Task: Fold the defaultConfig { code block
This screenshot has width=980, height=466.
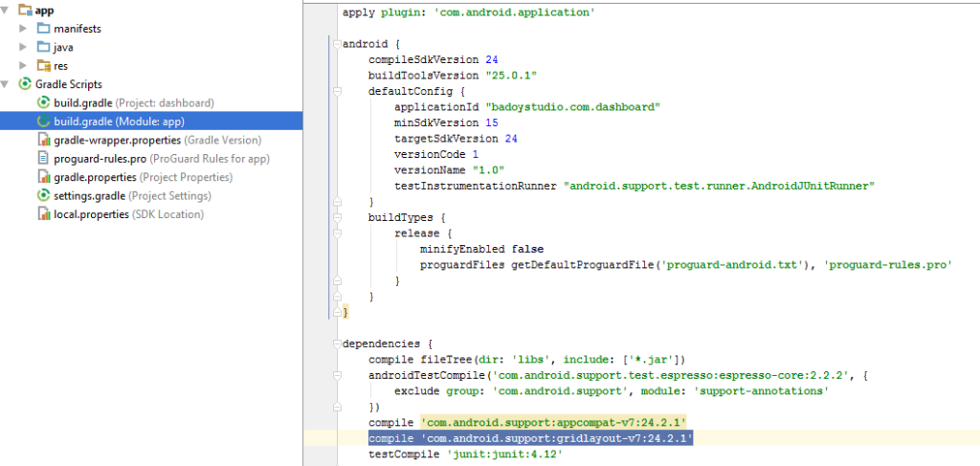Action: (336, 92)
